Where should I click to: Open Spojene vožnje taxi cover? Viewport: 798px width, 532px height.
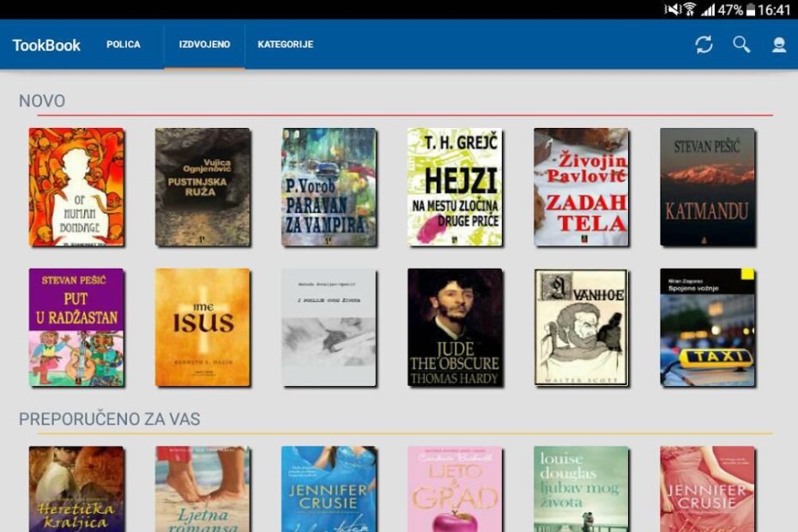707,328
